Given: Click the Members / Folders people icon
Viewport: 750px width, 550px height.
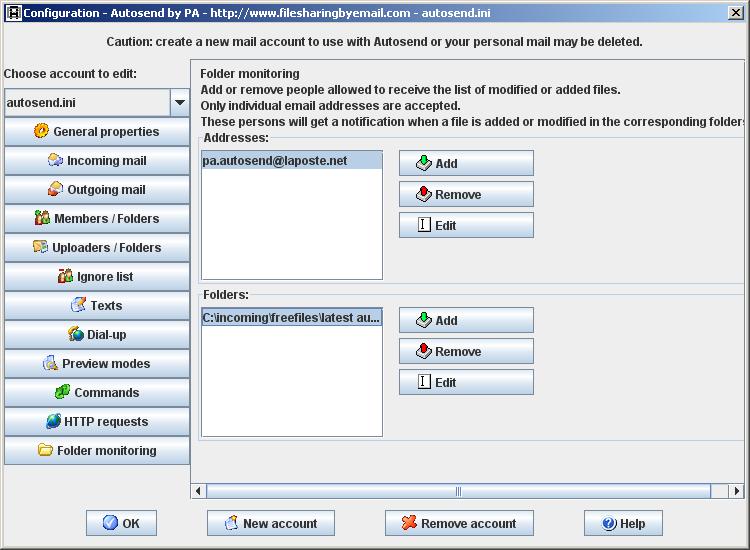Looking at the screenshot, I should tap(42, 218).
